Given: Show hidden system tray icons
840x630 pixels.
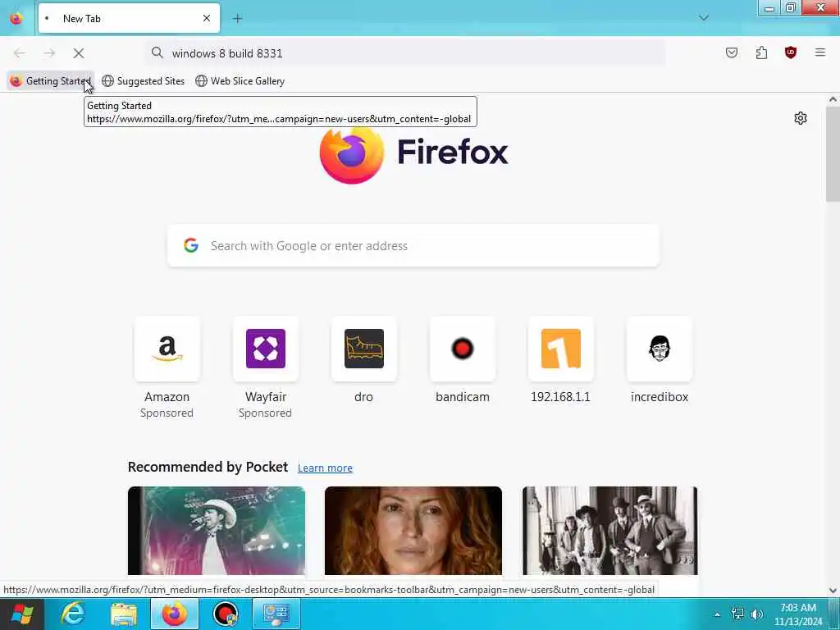Looking at the screenshot, I should click(717, 614).
